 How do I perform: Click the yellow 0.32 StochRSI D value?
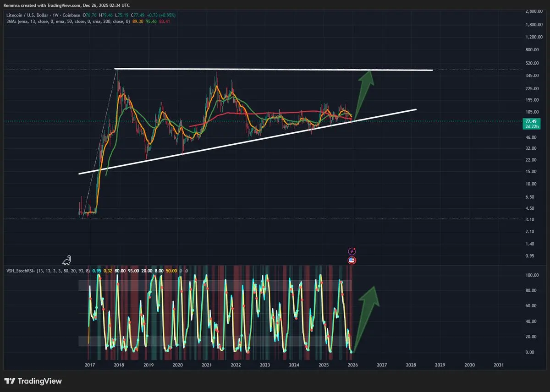pyautogui.click(x=108, y=271)
